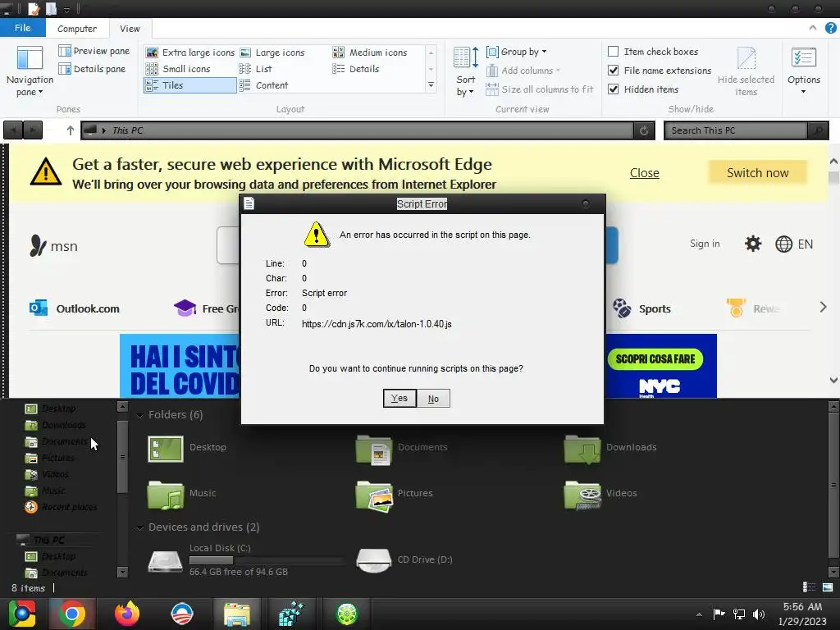The width and height of the screenshot is (840, 630).
Task: Advance msn shortcuts with right arrow
Action: [823, 308]
